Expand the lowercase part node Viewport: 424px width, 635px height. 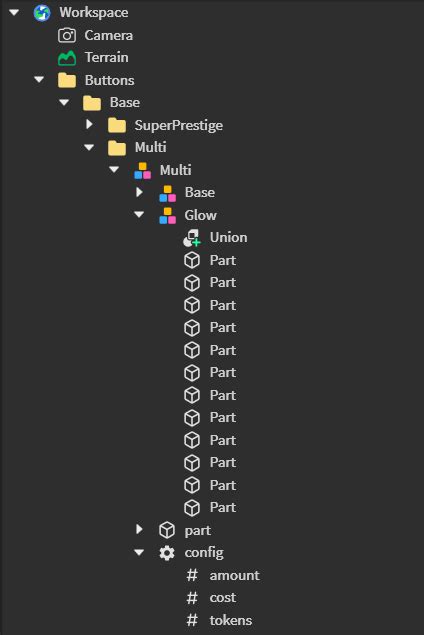point(139,529)
